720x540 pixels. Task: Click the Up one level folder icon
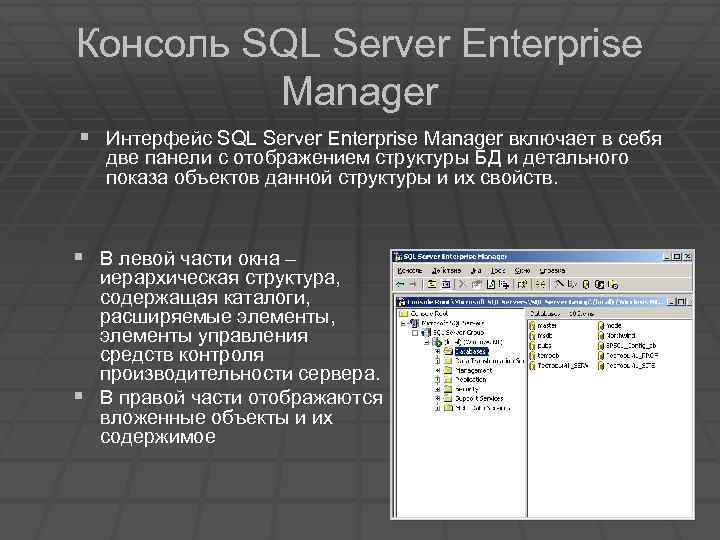[432, 284]
